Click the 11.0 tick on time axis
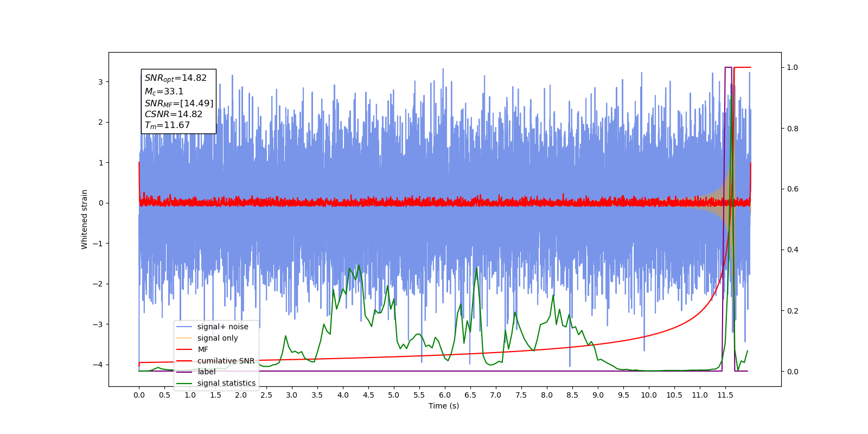 [x=700, y=395]
